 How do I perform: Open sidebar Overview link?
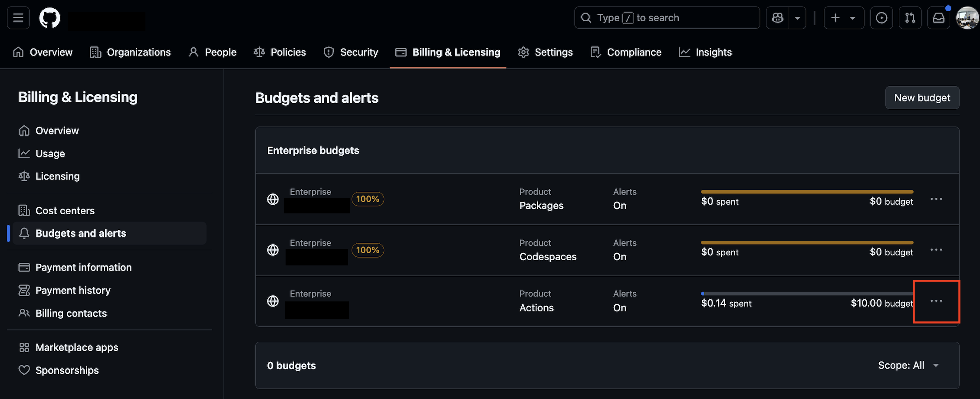(x=109, y=131)
